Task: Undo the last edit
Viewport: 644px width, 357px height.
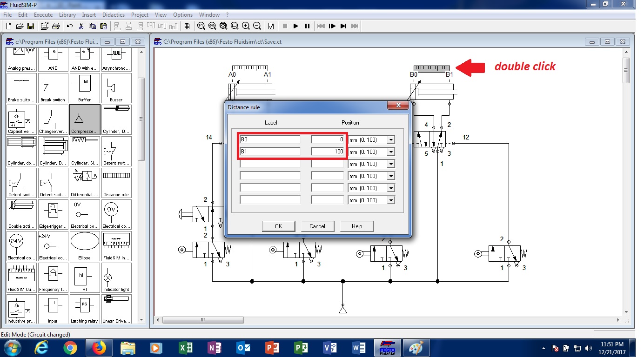Action: pyautogui.click(x=70, y=26)
